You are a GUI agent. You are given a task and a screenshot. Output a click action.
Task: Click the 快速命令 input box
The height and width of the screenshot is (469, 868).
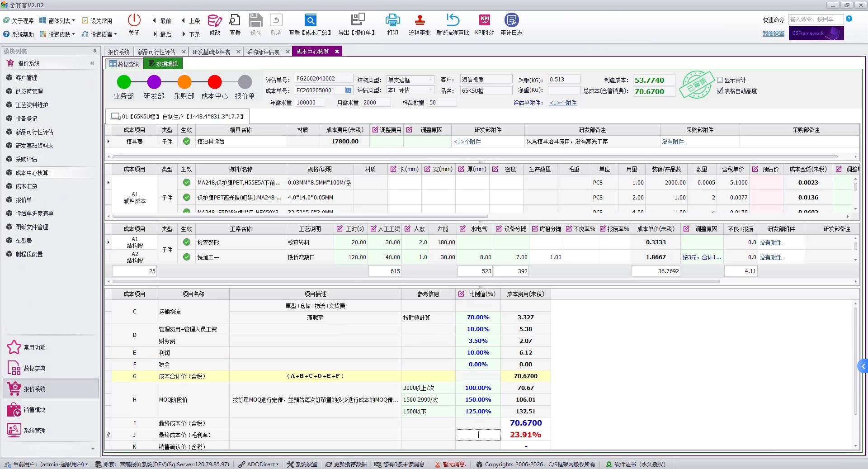(x=815, y=19)
